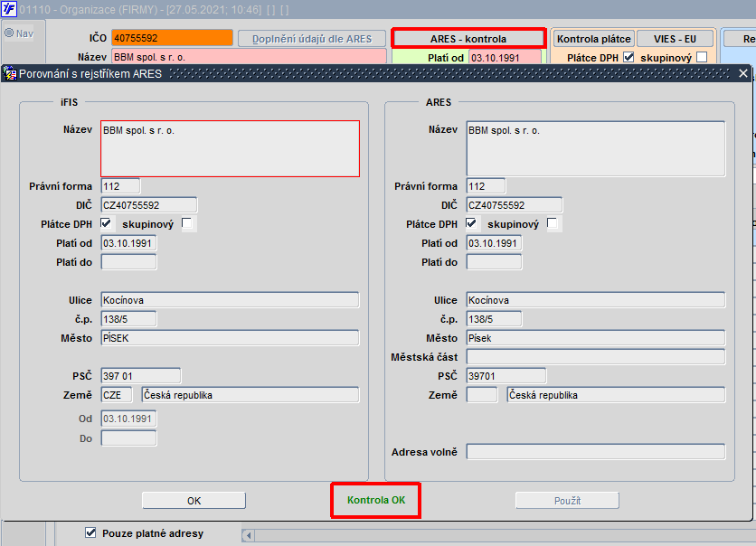Click Platí od field in main window
Image resolution: width=756 pixels, height=546 pixels.
coord(505,57)
